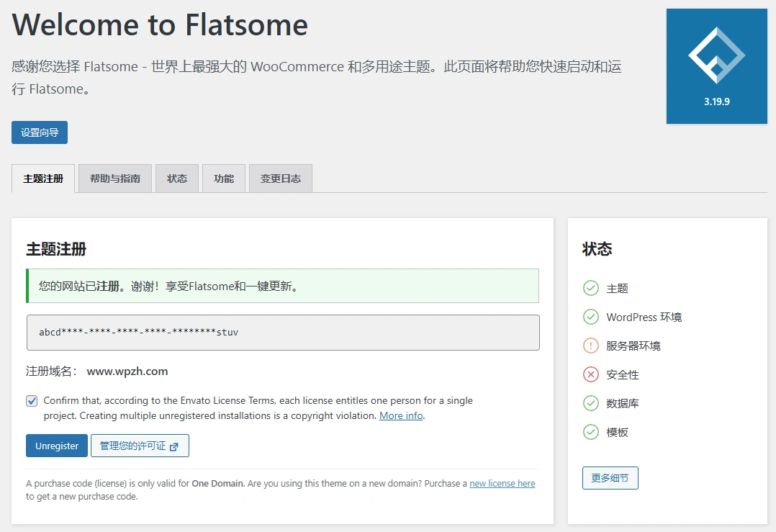Uncheck the Envato License Terms confirmation
This screenshot has width=776, height=532.
tap(31, 400)
